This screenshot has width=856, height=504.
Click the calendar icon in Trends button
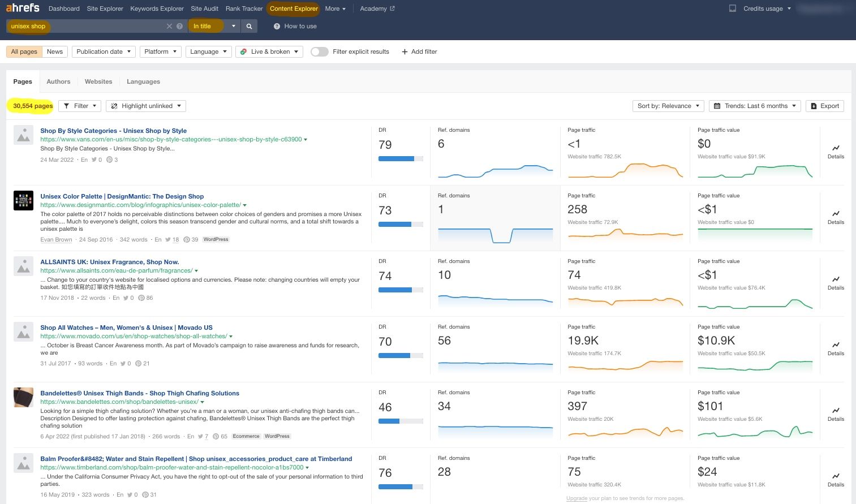coord(717,106)
